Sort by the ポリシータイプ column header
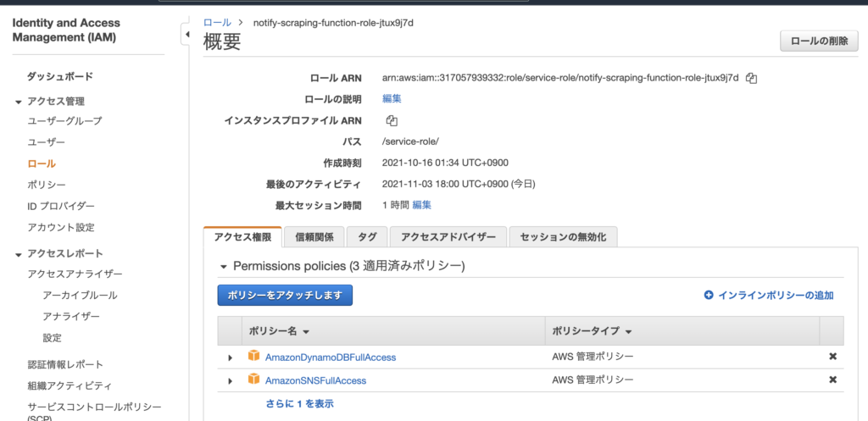The height and width of the screenshot is (421, 868). coord(592,331)
